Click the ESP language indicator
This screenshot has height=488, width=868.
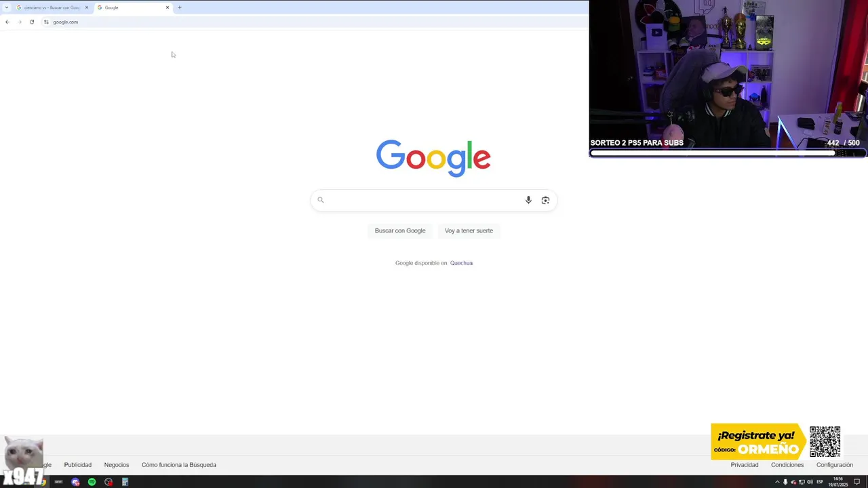click(820, 482)
